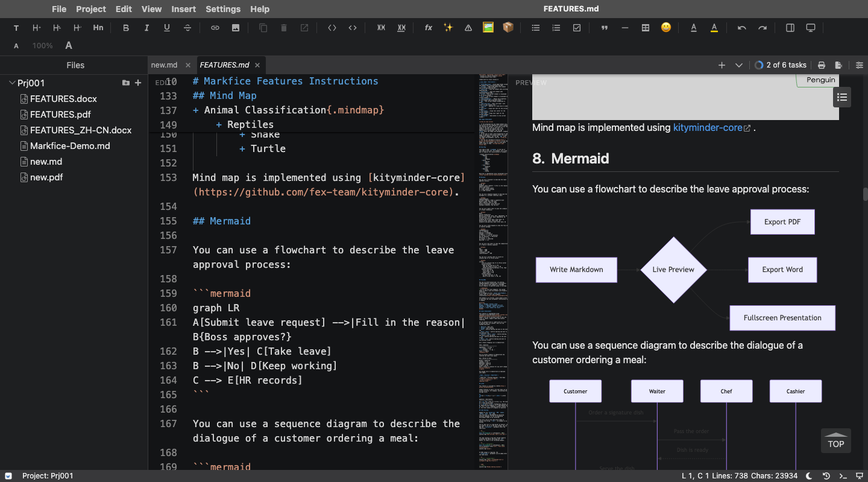Jump to TOP of preview
The height and width of the screenshot is (482, 868).
coord(835,441)
